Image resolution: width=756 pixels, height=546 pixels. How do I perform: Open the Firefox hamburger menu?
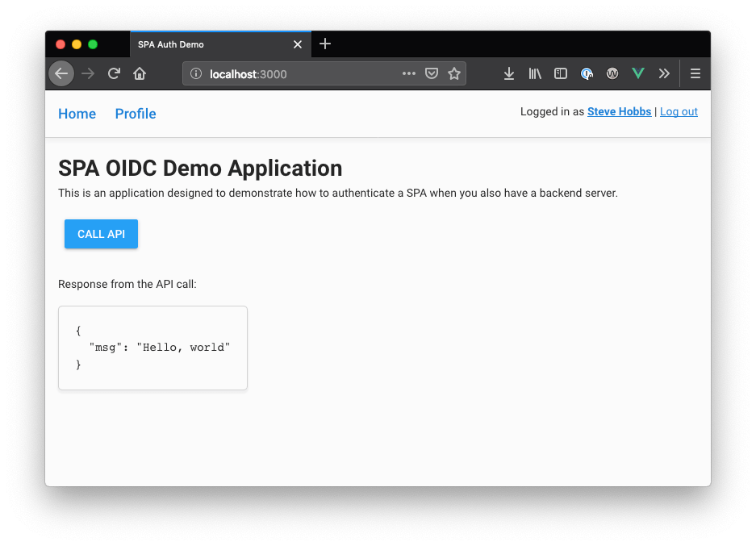tap(695, 73)
